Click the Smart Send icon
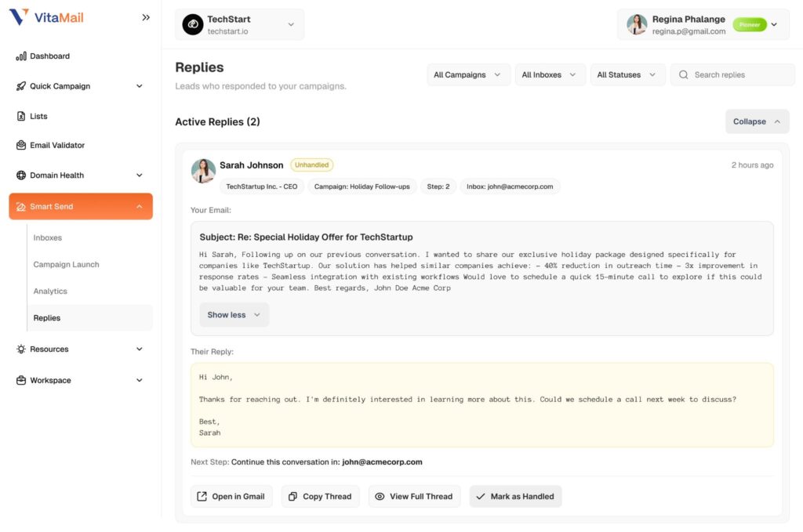Image resolution: width=803 pixels, height=532 pixels. click(21, 207)
